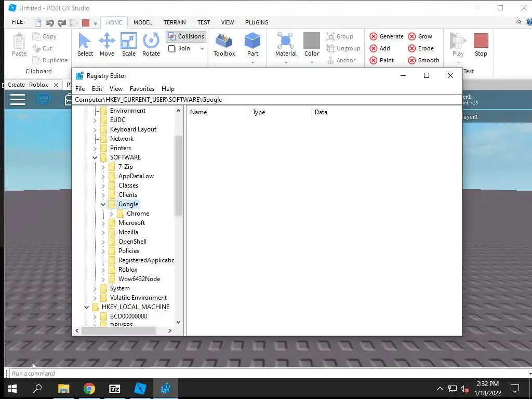Click the Erode terrain tool

click(421, 48)
